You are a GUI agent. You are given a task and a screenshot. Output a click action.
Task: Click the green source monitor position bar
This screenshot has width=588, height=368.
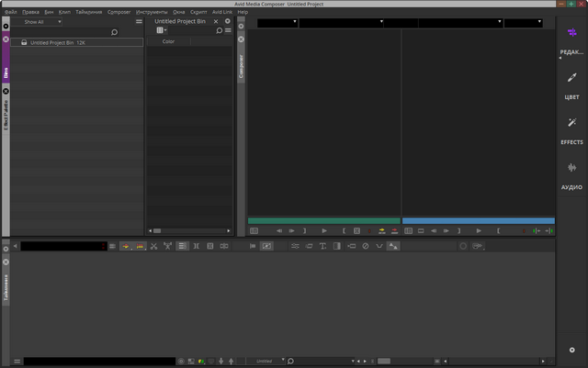(324, 221)
